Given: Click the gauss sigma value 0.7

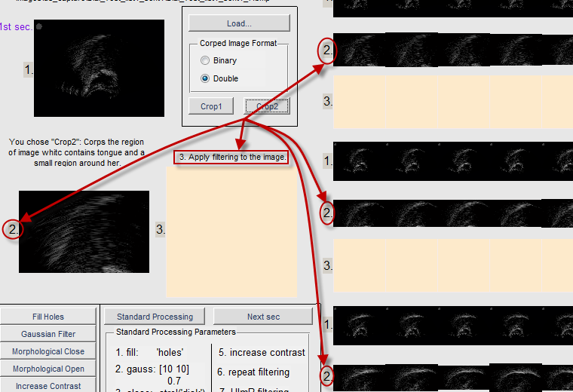Looking at the screenshot, I should (x=174, y=381).
